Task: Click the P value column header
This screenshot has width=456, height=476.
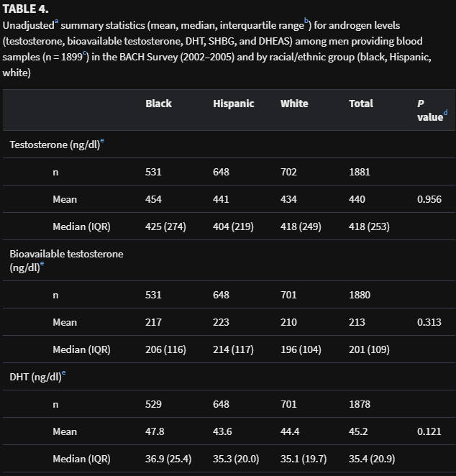Action: tap(430, 110)
